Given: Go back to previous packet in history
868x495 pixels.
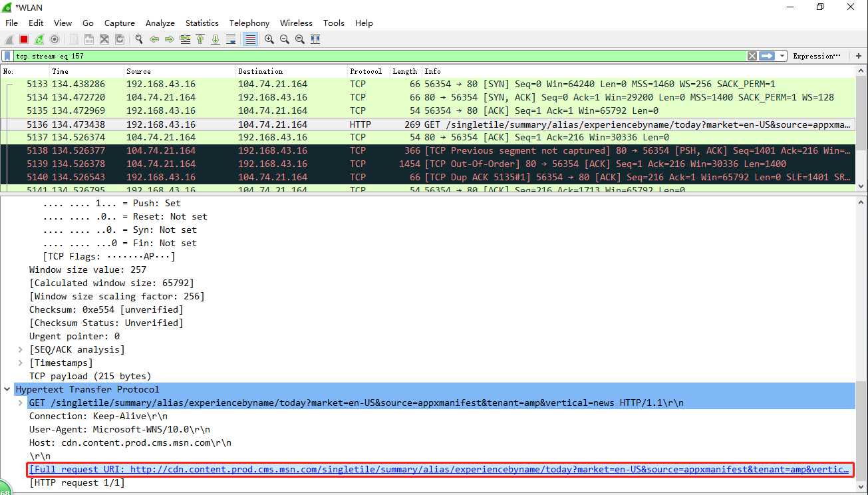Looking at the screenshot, I should pyautogui.click(x=154, y=39).
